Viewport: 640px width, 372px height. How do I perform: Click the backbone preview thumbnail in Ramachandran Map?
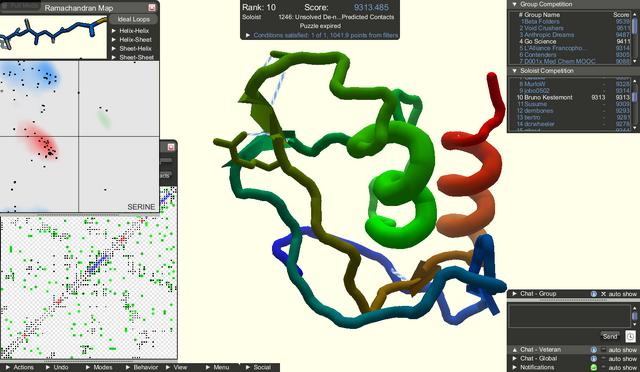(x=53, y=37)
